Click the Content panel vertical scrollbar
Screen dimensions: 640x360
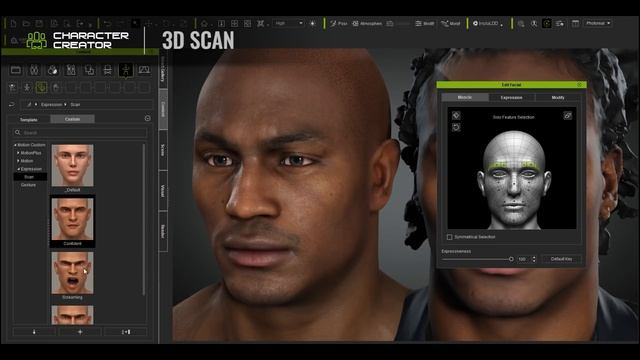point(144,219)
